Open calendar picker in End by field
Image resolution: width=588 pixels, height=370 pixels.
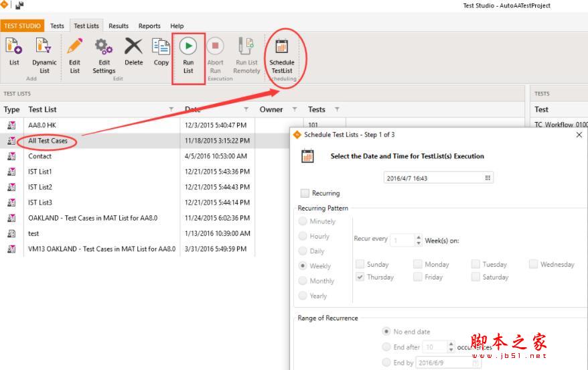coord(475,363)
